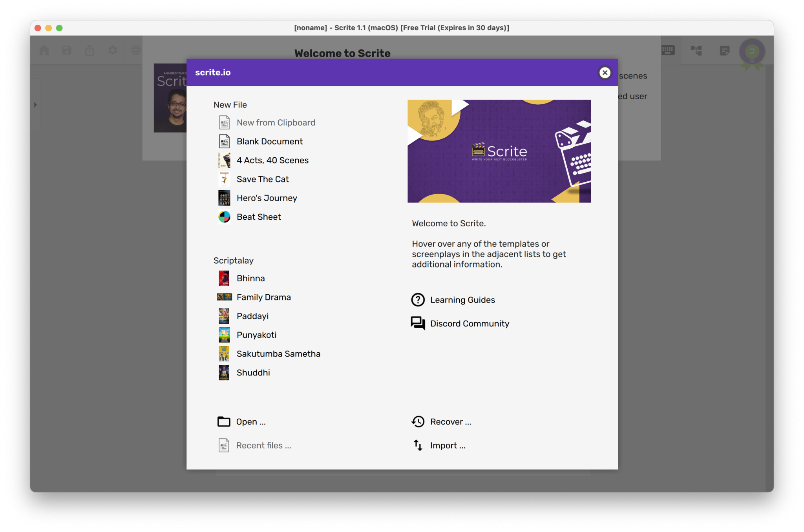Image resolution: width=804 pixels, height=532 pixels.
Task: Open the Sakutumba Sametha screenplay
Action: [278, 354]
